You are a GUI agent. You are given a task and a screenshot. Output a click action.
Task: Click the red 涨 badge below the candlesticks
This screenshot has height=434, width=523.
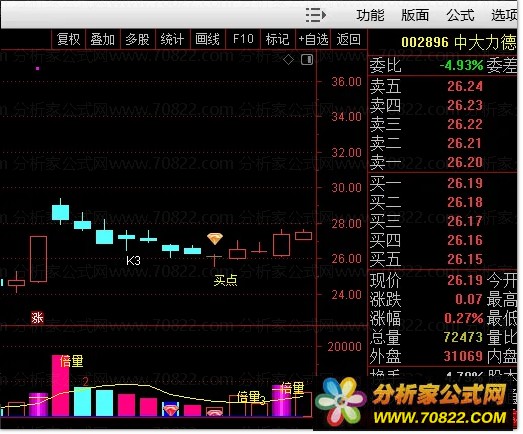37,317
